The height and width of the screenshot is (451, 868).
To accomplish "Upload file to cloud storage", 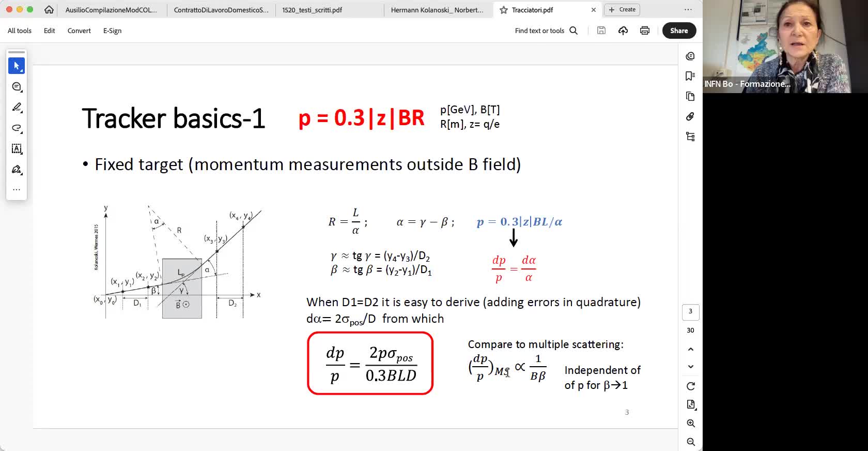I will pos(623,31).
